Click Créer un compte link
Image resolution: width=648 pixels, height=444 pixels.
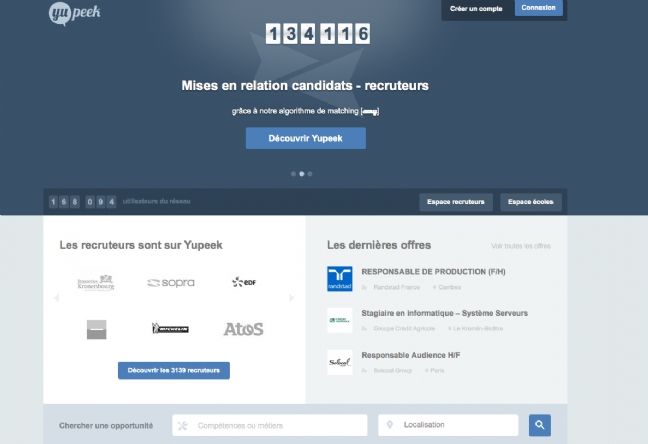pos(476,9)
